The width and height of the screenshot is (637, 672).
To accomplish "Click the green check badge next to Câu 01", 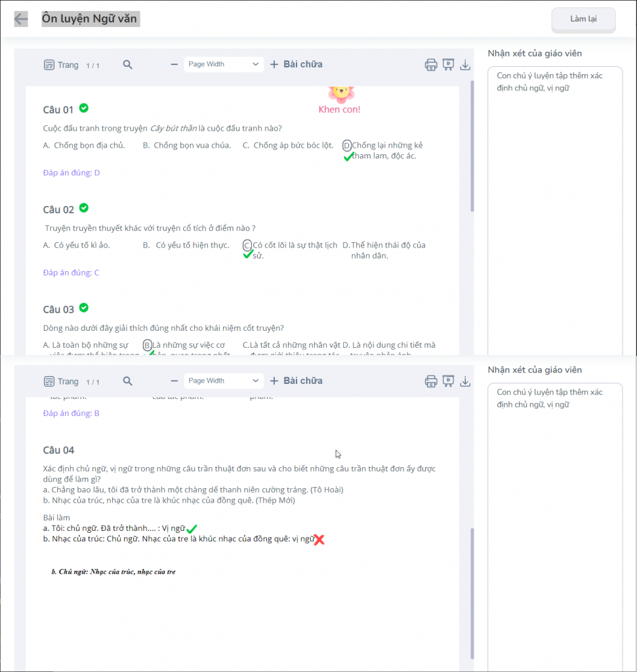I will (x=84, y=108).
